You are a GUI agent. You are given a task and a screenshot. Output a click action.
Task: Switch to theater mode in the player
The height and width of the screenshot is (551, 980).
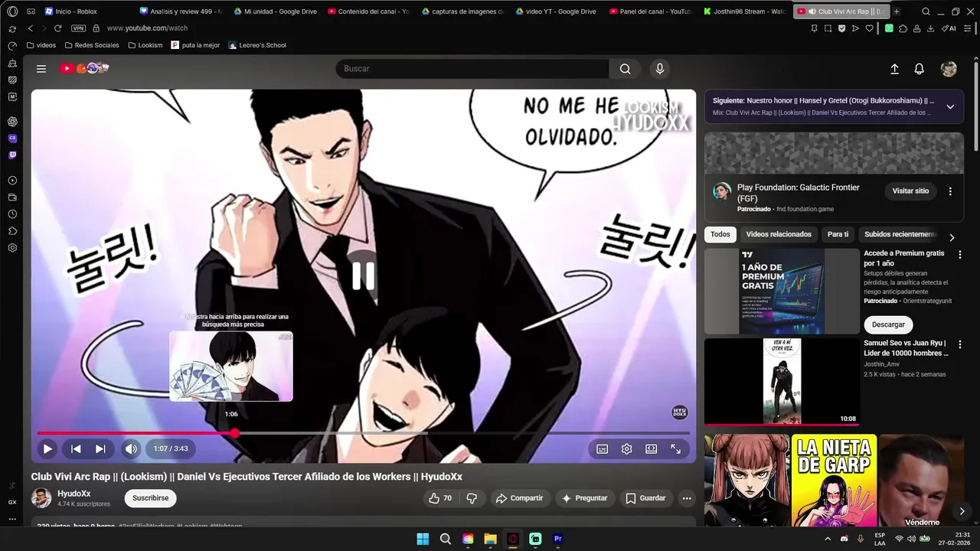652,449
